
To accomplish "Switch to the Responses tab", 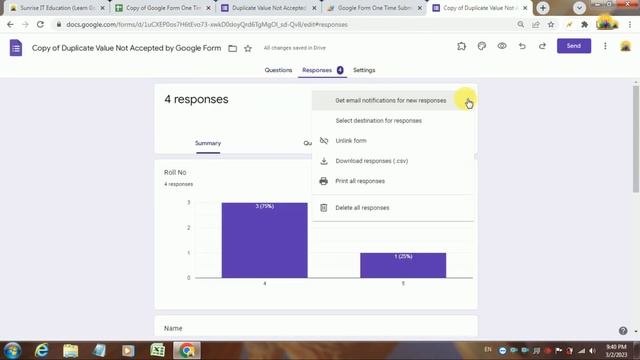I will (x=322, y=70).
